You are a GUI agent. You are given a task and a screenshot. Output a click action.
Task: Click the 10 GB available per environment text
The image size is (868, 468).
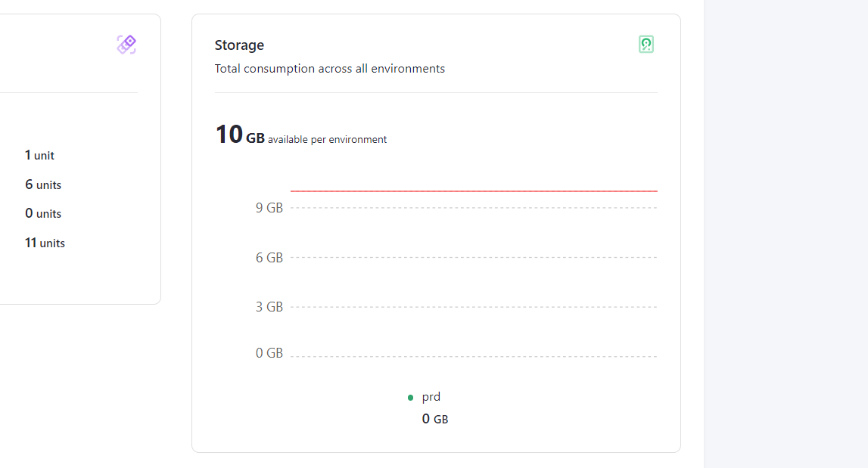[x=300, y=135]
